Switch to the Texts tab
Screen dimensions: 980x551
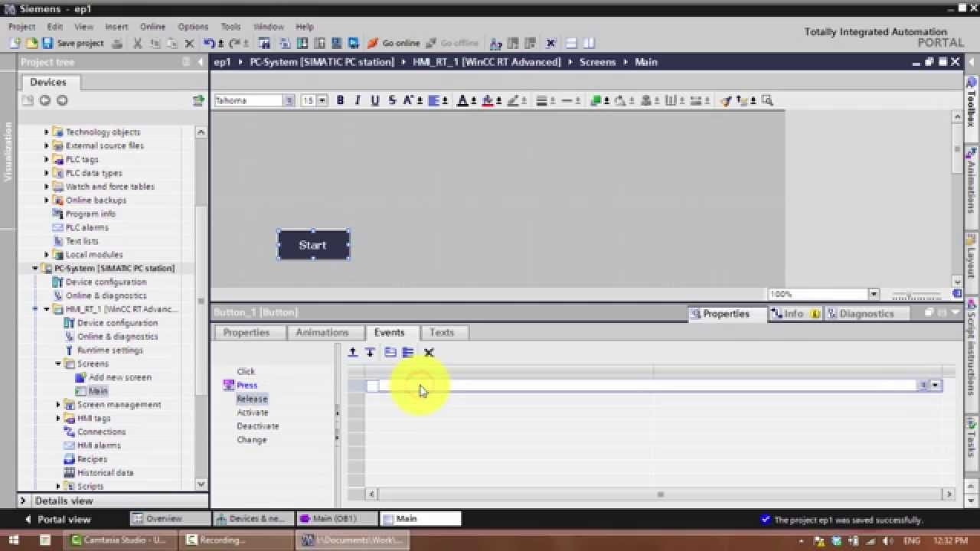442,332
